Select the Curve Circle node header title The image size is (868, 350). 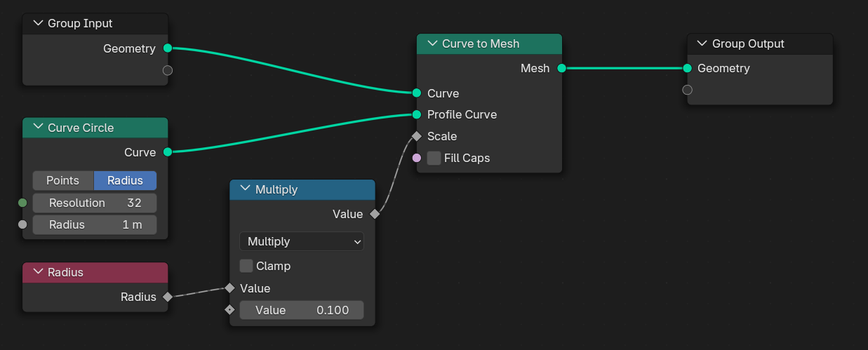(x=81, y=128)
